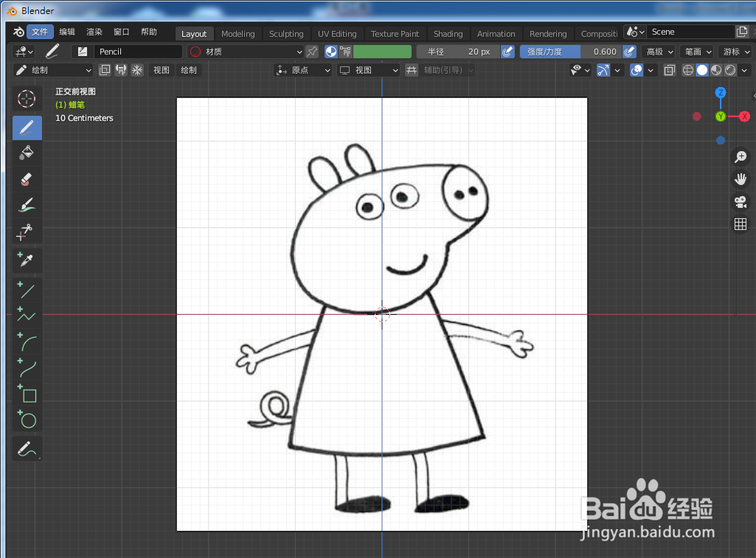
Task: Toggle pressure sensitivity for strength
Action: pyautogui.click(x=629, y=52)
